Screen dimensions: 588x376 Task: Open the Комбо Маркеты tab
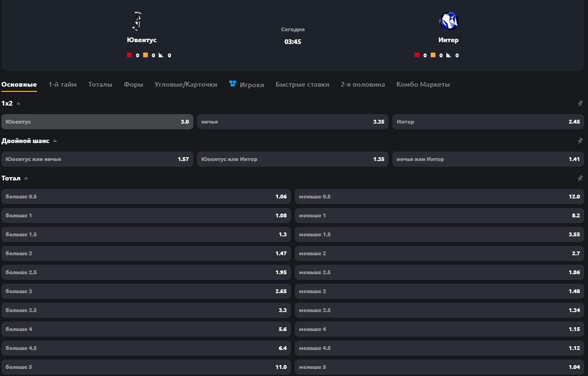click(423, 84)
